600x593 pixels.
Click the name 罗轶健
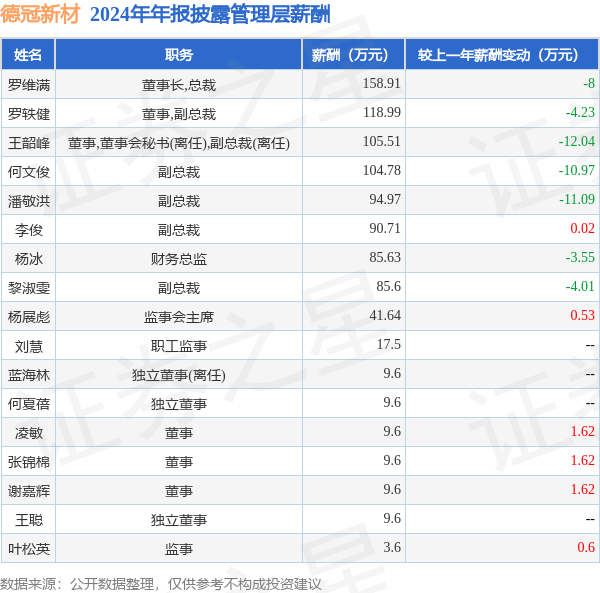pyautogui.click(x=29, y=114)
